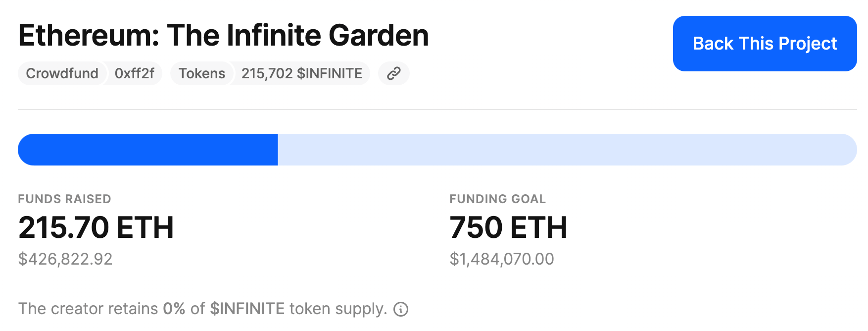Select the project title Ethereum: The Infinite Garden

[x=223, y=35]
